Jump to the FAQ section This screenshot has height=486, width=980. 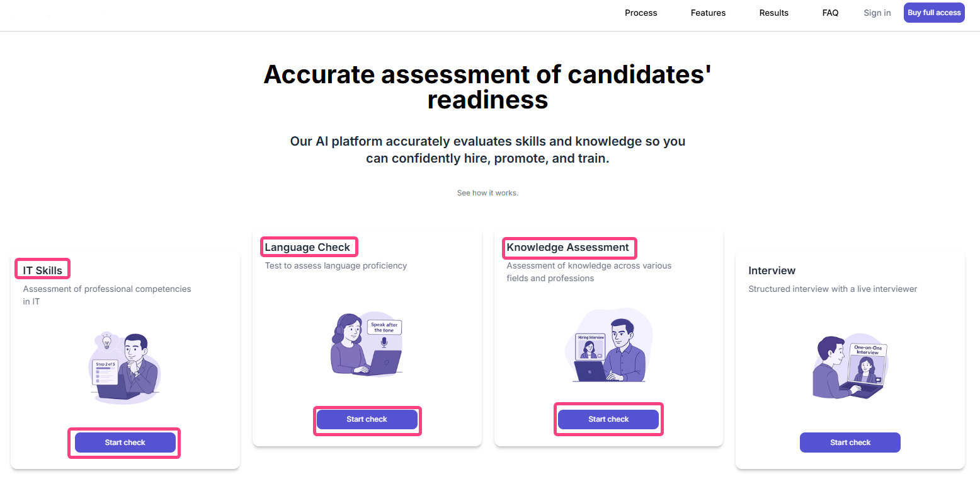click(x=830, y=13)
